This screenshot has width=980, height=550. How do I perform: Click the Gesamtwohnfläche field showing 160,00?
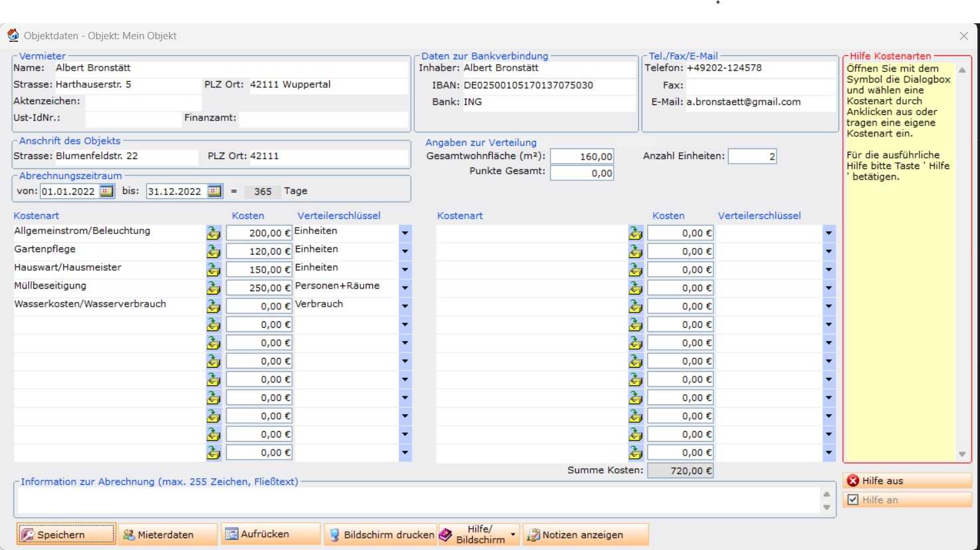point(582,156)
